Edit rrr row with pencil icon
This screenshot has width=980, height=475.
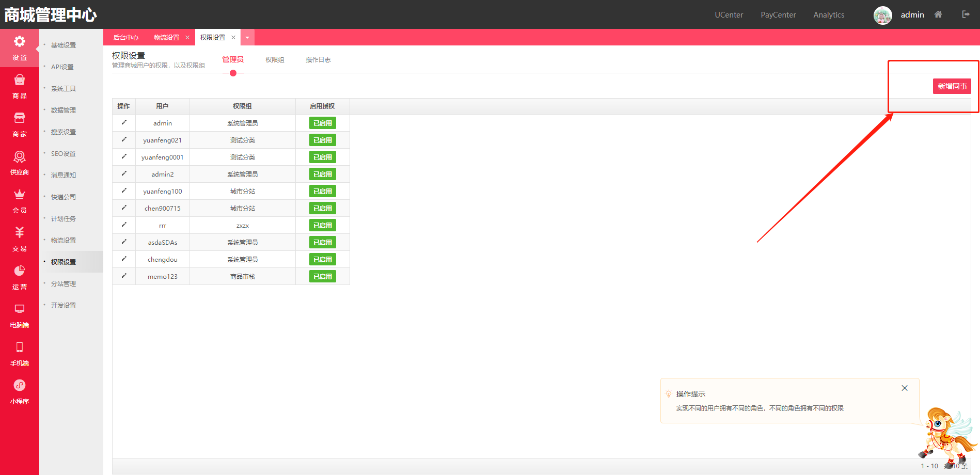coord(124,225)
